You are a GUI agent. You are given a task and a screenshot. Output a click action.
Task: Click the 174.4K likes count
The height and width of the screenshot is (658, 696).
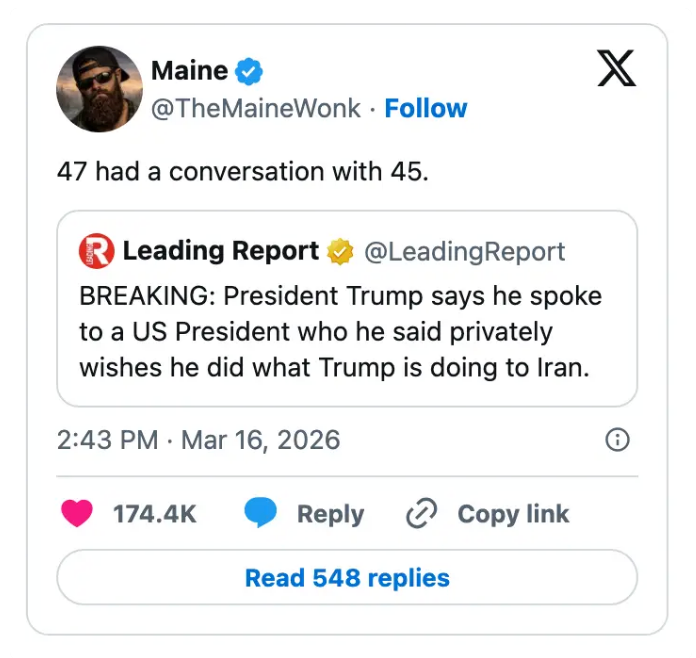pyautogui.click(x=155, y=514)
